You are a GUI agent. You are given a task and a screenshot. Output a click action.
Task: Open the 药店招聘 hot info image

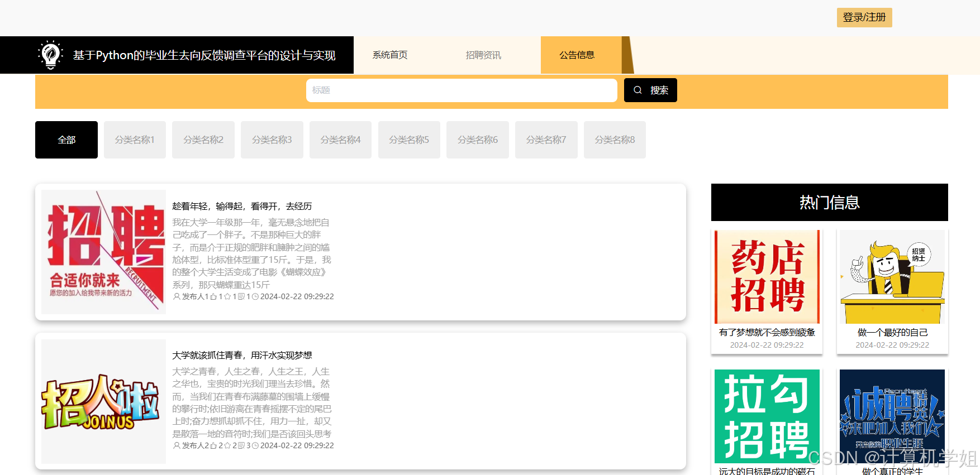pyautogui.click(x=767, y=277)
